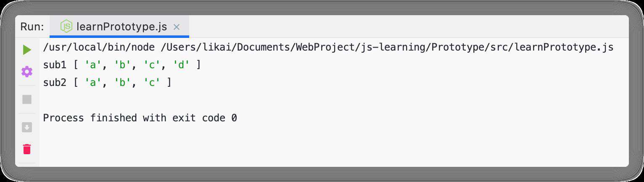Select the learnPrototype.js tab
This screenshot has height=182, width=644.
pos(119,27)
